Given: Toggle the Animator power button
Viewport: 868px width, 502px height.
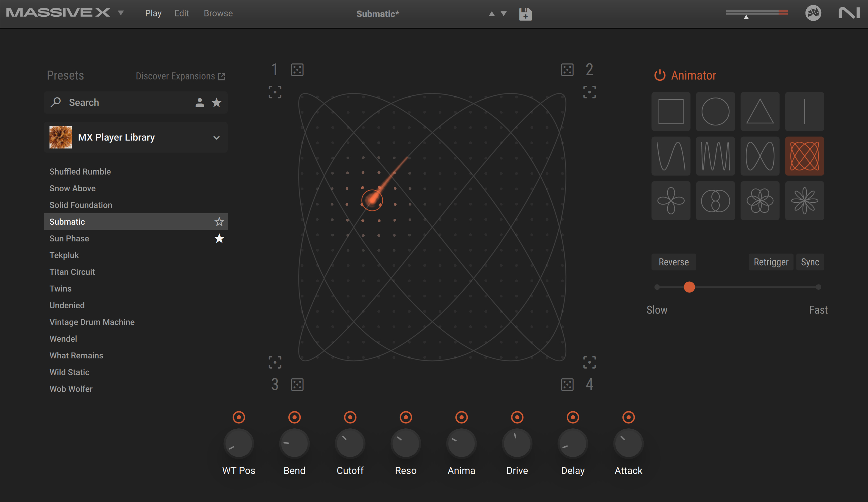Looking at the screenshot, I should tap(660, 76).
